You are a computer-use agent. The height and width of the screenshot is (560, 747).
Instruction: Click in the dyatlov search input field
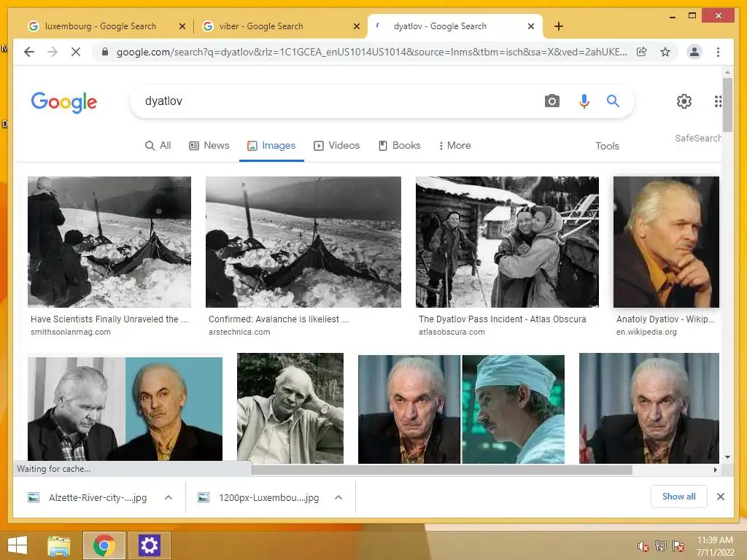pyautogui.click(x=333, y=101)
